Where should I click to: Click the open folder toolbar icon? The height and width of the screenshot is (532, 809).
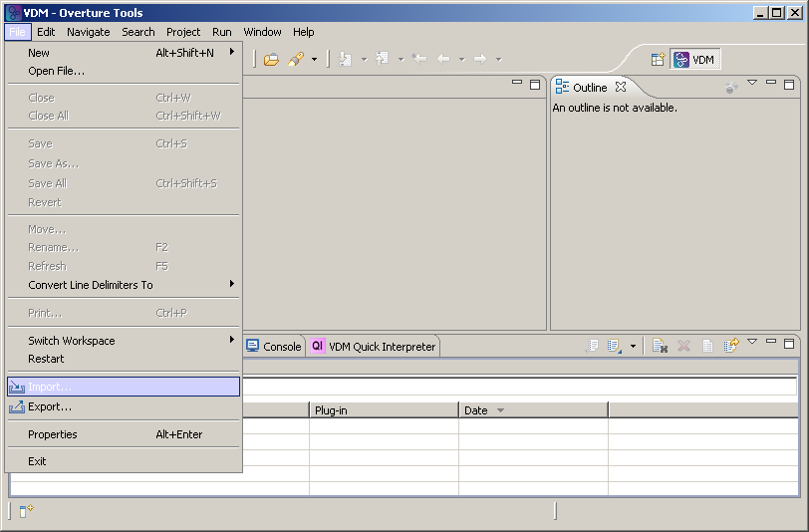coord(271,60)
